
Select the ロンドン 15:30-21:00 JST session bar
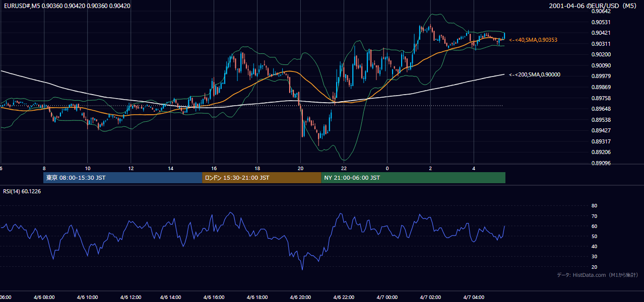click(x=262, y=178)
